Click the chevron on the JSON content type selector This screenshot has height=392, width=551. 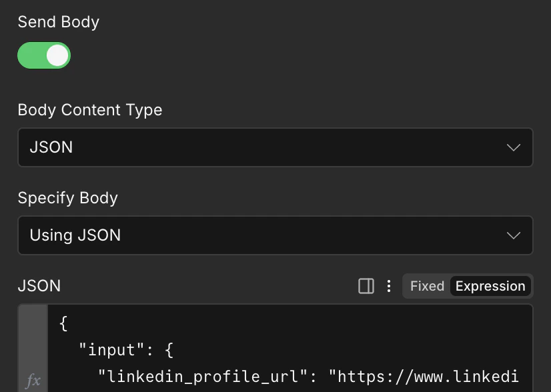click(x=513, y=147)
